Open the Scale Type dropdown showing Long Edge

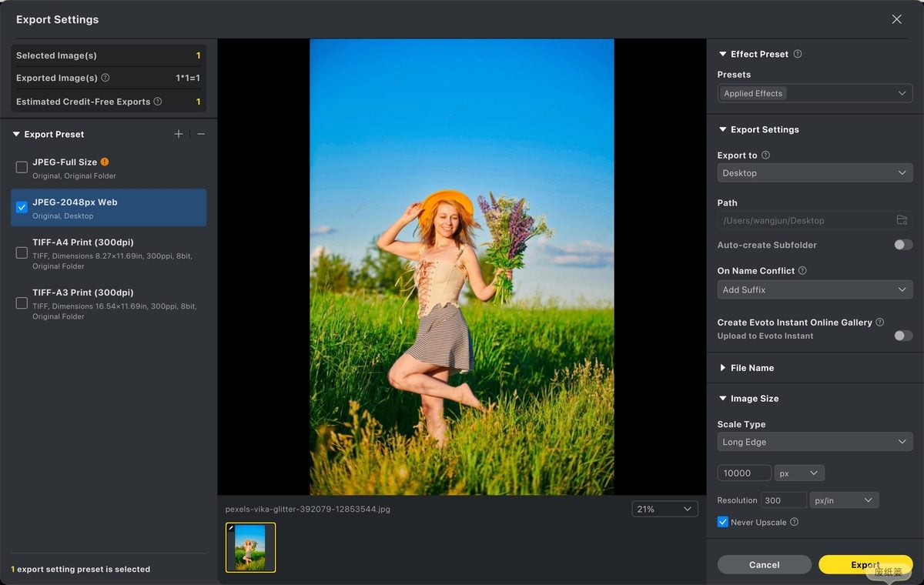pos(815,442)
